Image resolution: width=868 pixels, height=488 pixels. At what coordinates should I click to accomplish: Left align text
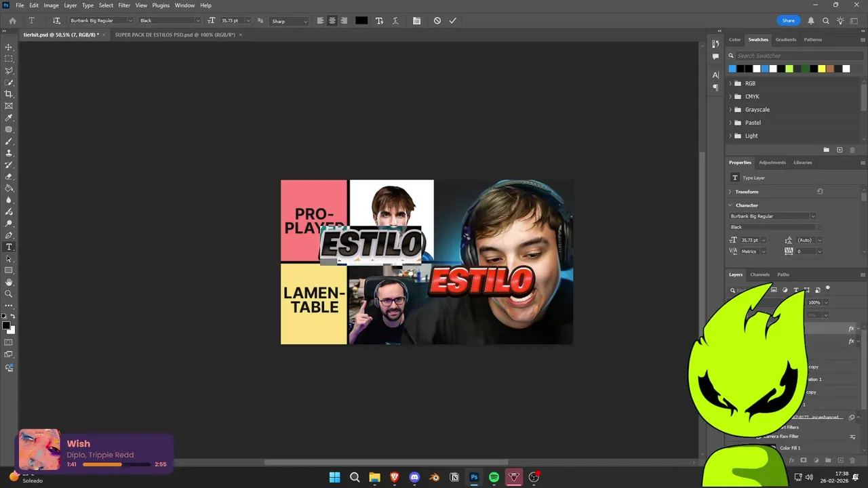(320, 21)
